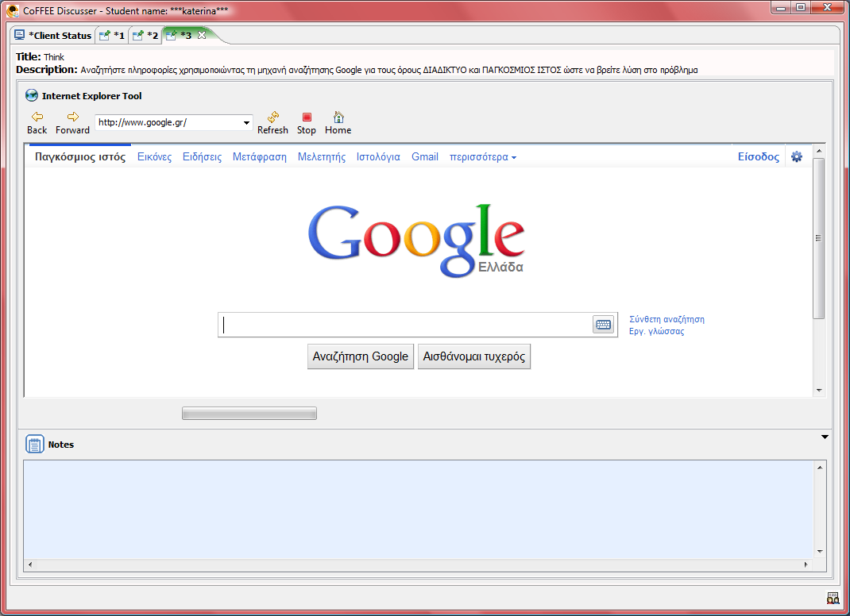Collapse the Notes panel arrow
The height and width of the screenshot is (616, 850).
point(825,437)
